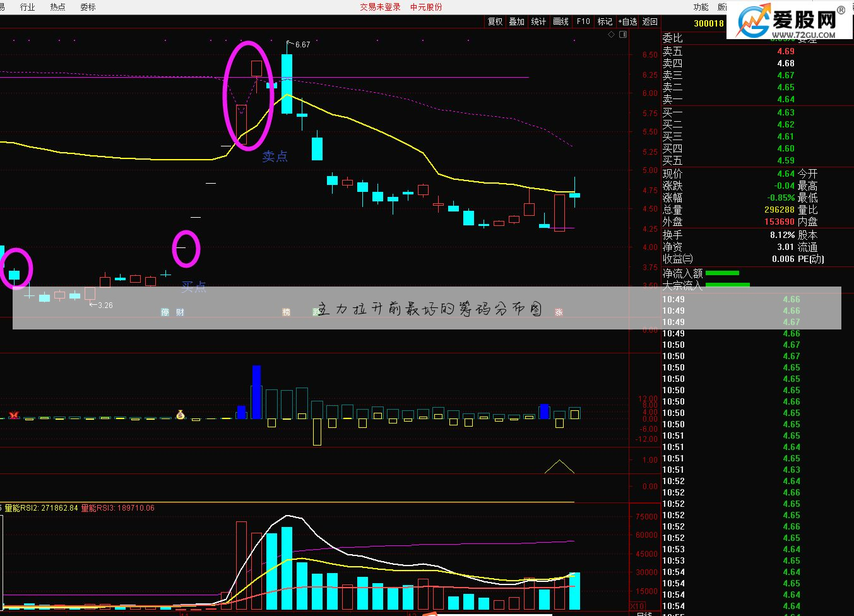Click the 量能RSI3 indicator value label
Image resolution: width=854 pixels, height=616 pixels.
tap(118, 508)
